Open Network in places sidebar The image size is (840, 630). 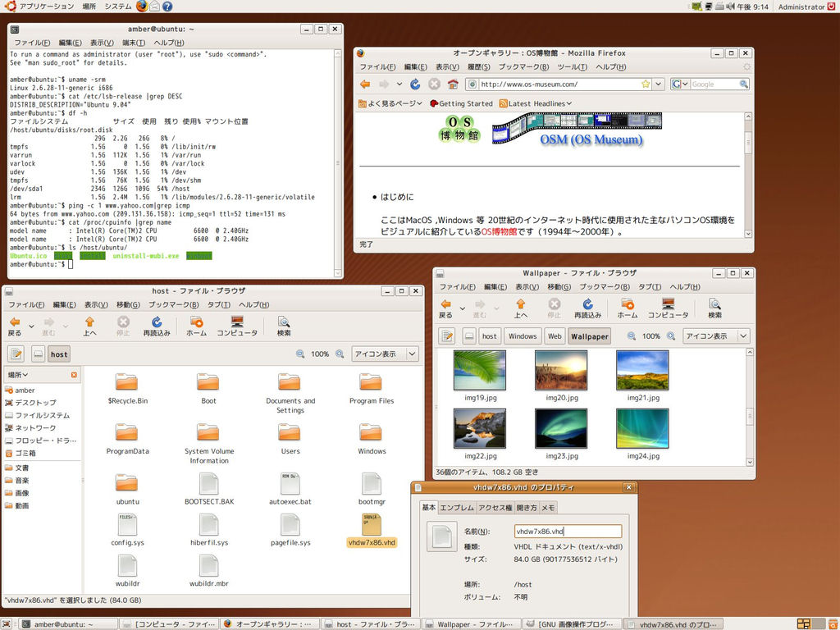(30, 428)
